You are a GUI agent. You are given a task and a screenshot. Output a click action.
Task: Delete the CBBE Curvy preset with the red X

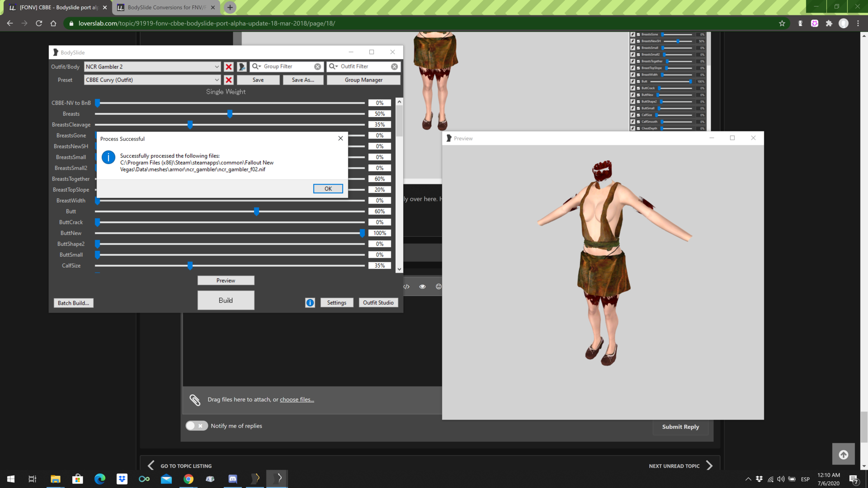(229, 80)
